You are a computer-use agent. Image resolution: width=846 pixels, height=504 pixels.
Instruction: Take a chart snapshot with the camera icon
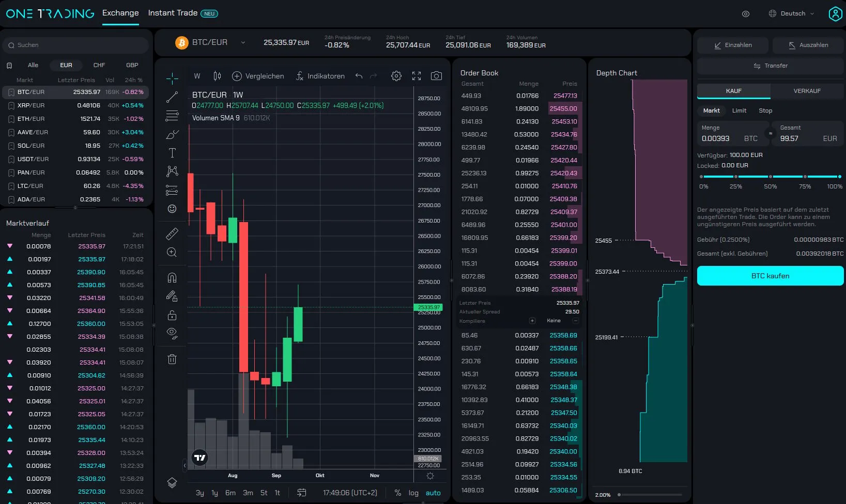(x=436, y=75)
